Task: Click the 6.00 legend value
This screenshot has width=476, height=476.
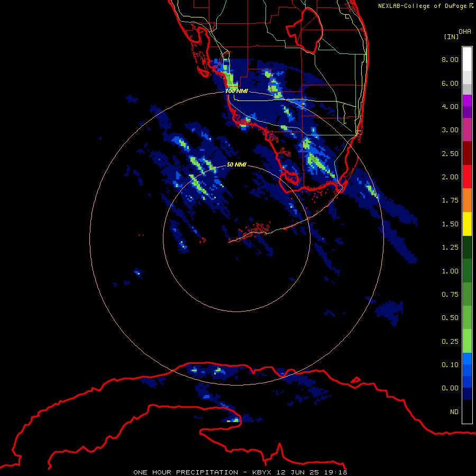Action: (x=450, y=83)
